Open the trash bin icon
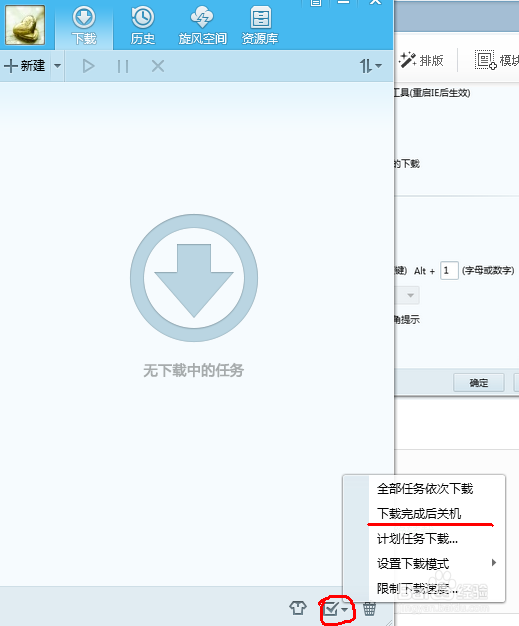This screenshot has width=519, height=626. tap(369, 608)
